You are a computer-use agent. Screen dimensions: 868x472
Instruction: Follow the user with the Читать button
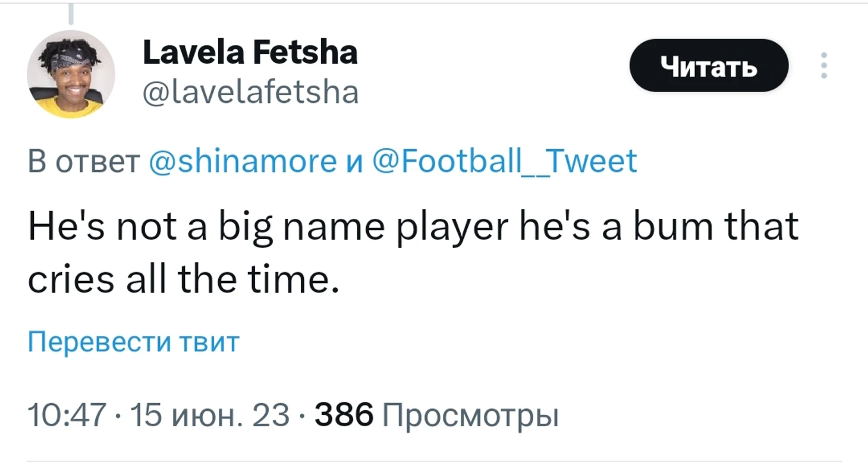coord(709,65)
